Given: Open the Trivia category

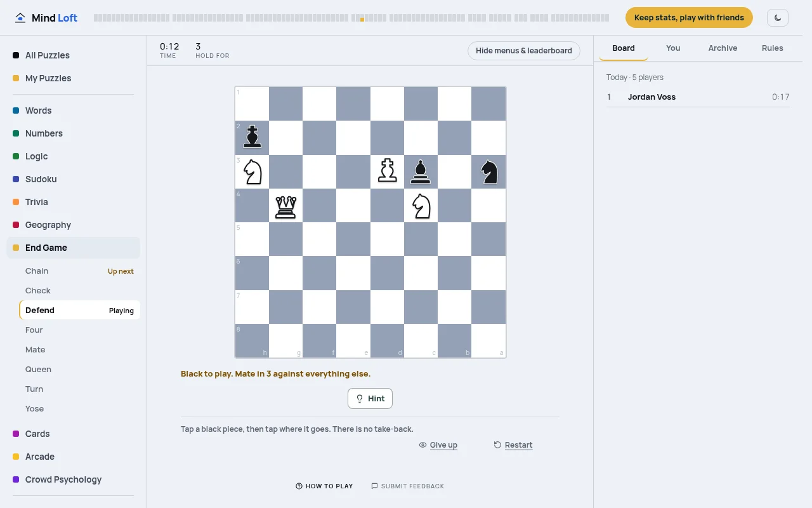Looking at the screenshot, I should click(x=73, y=202).
